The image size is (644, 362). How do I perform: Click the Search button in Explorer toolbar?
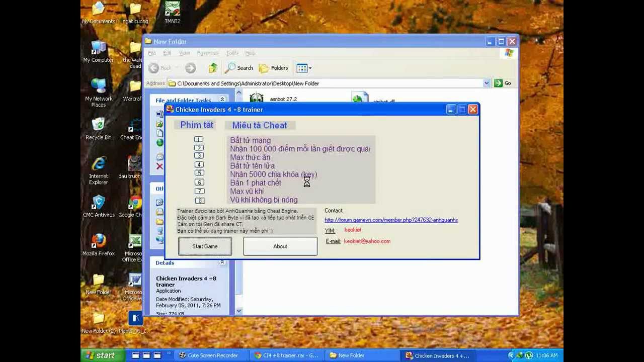click(x=239, y=68)
